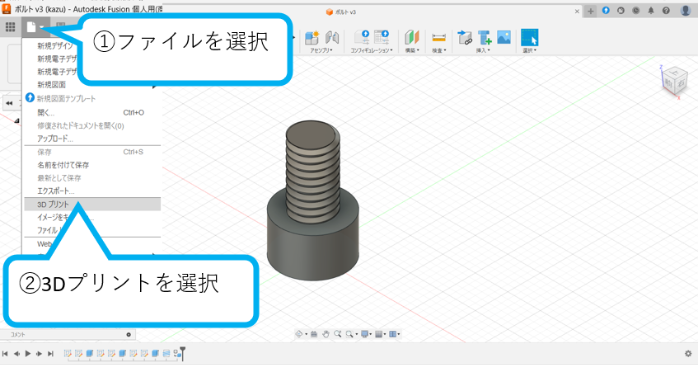Click the construct offset plane icon

tap(412, 38)
